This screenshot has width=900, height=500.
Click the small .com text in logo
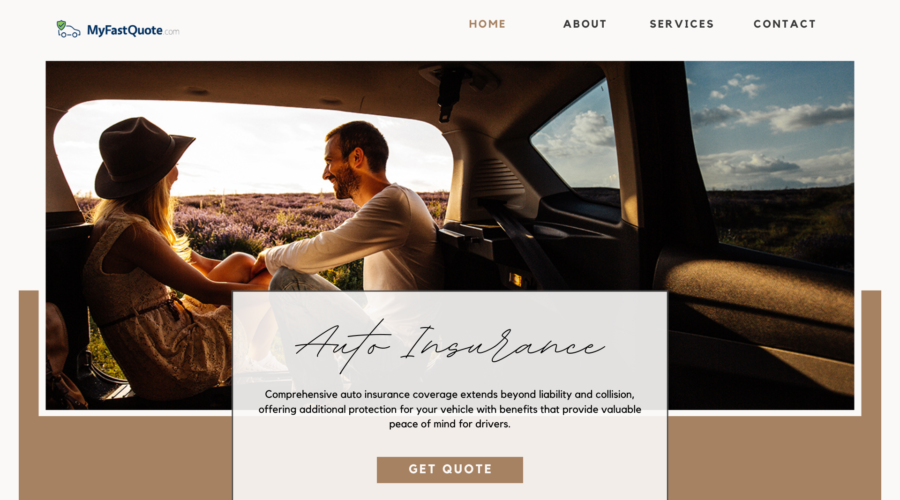tap(172, 32)
